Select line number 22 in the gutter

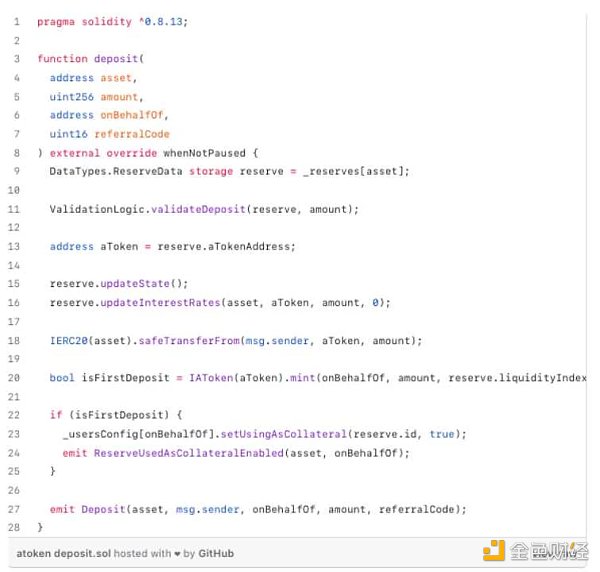pyautogui.click(x=16, y=415)
